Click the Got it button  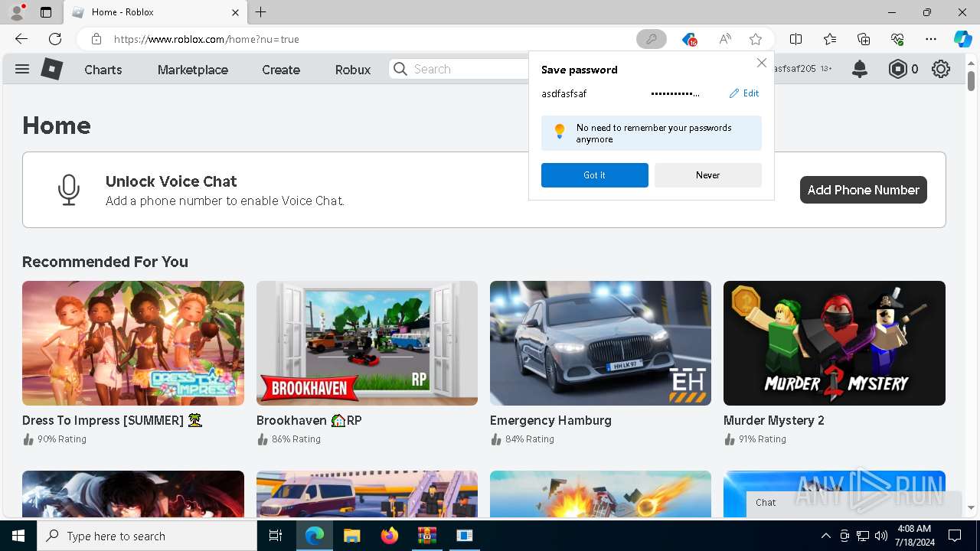tap(595, 175)
